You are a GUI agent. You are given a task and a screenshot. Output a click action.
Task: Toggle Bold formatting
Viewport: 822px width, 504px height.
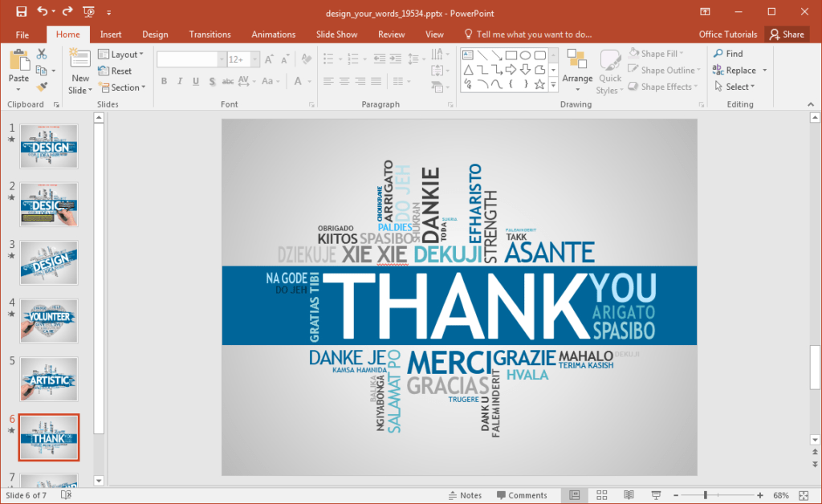(x=164, y=81)
